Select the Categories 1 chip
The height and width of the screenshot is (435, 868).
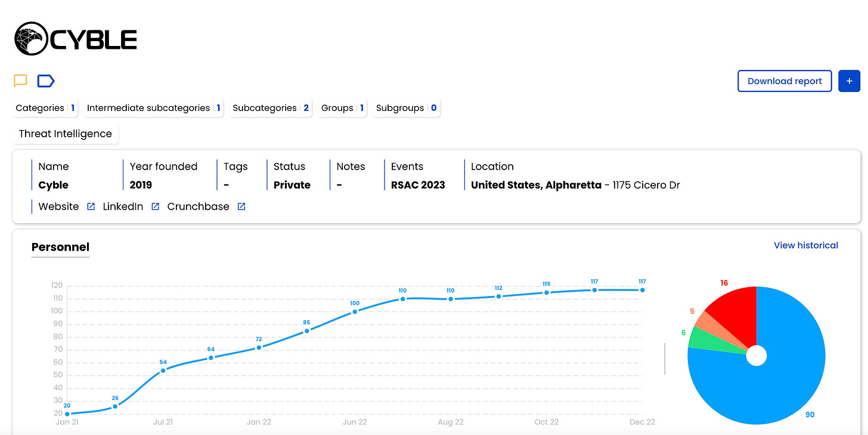pos(46,108)
